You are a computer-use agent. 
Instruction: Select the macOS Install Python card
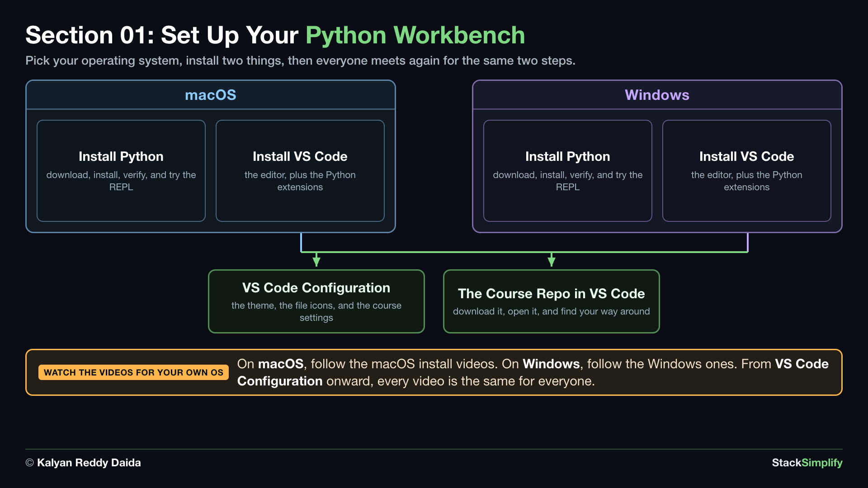click(x=121, y=171)
